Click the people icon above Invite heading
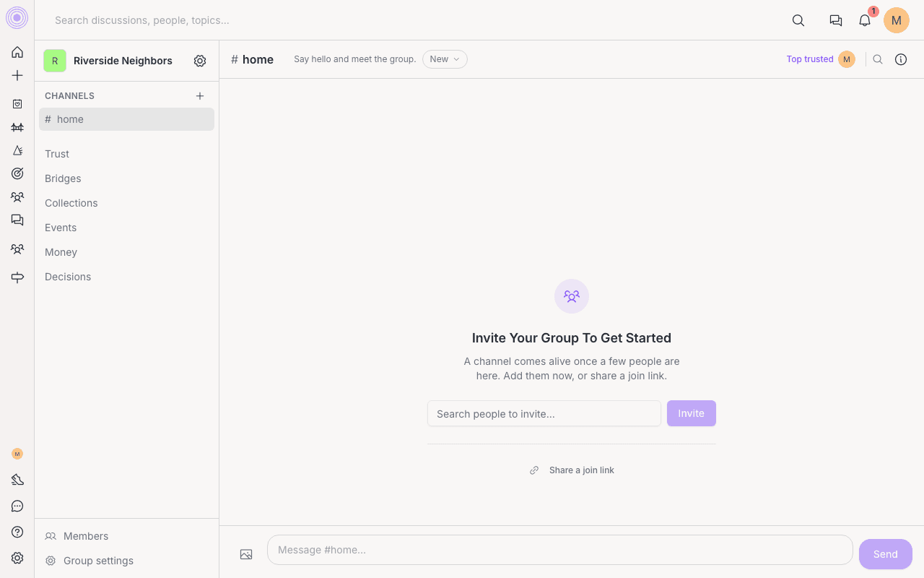This screenshot has height=578, width=924. [x=572, y=296]
